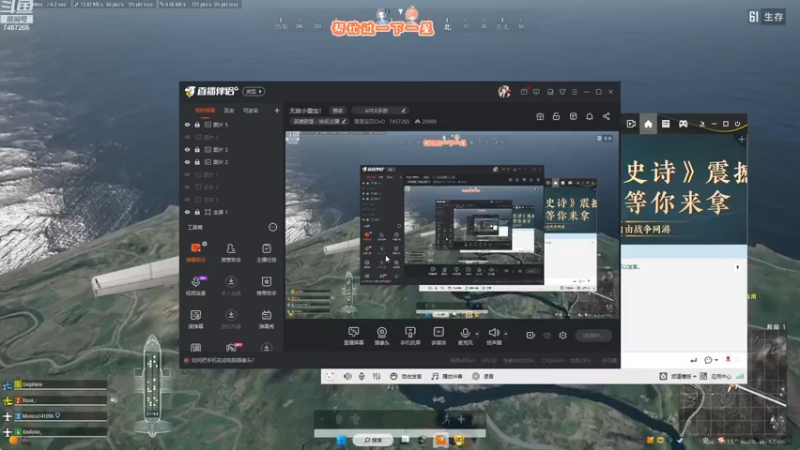
Task: Open the 房管助手 tool
Action: (x=231, y=252)
